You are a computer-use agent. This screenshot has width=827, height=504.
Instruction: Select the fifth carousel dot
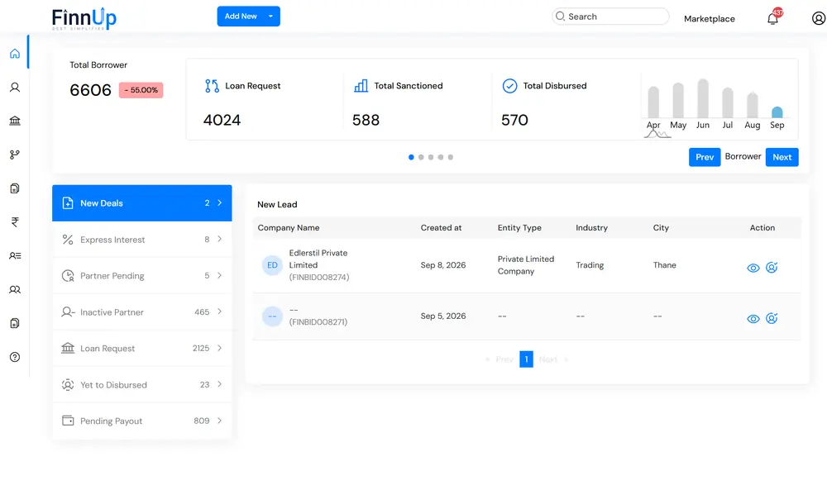click(x=451, y=157)
